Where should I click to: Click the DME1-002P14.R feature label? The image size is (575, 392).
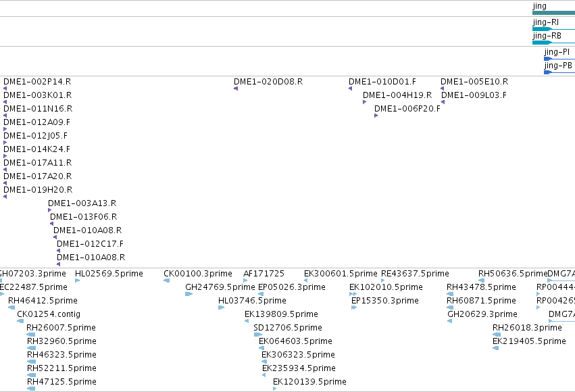tap(37, 82)
